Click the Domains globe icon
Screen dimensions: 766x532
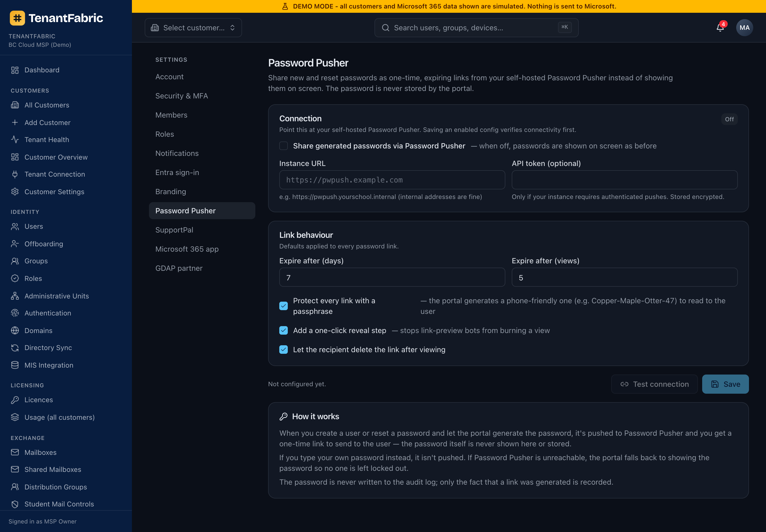coord(15,330)
